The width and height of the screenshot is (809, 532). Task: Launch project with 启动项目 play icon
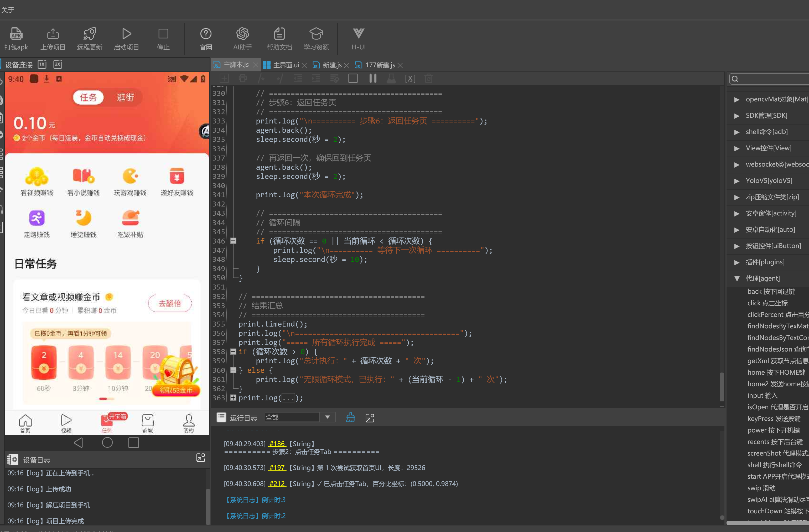pyautogui.click(x=126, y=34)
